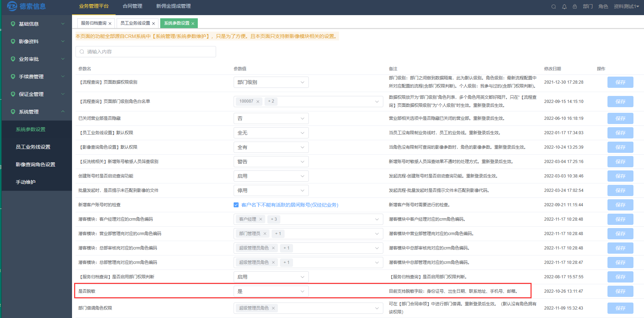Click location pin icon beside 业务审批
This screenshot has width=644, height=318.
13,59
